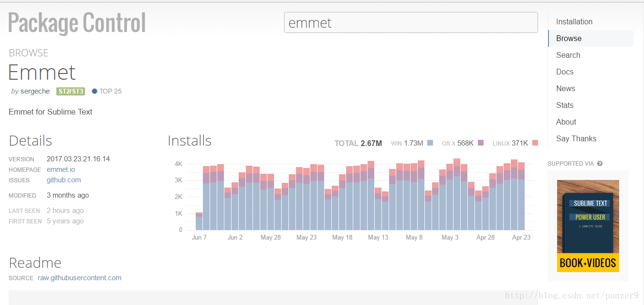Click the 'Emmet for Sublime Text' description
Screen dimensions: 644x305
click(x=51, y=112)
